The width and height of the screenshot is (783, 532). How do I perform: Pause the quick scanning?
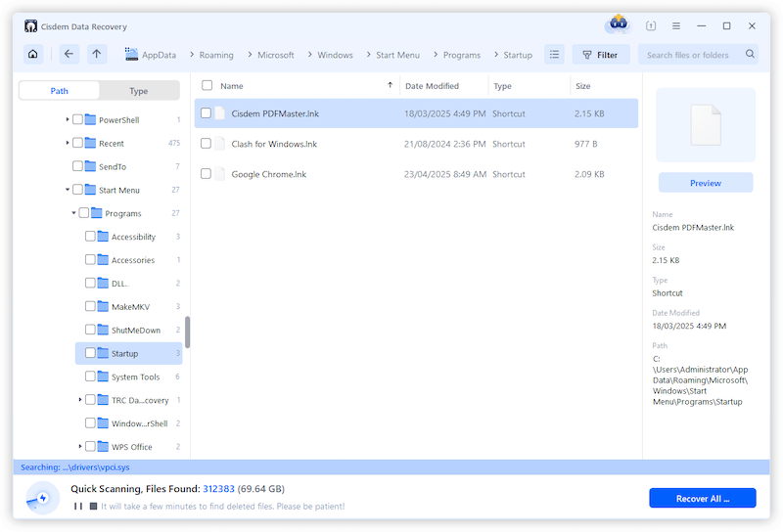pos(78,506)
